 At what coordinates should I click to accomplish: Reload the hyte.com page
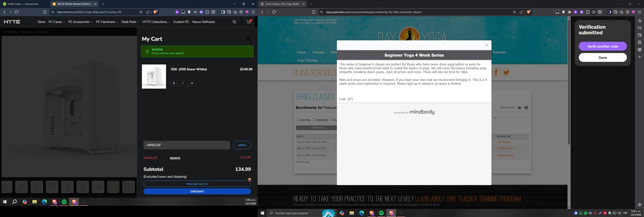[16, 12]
